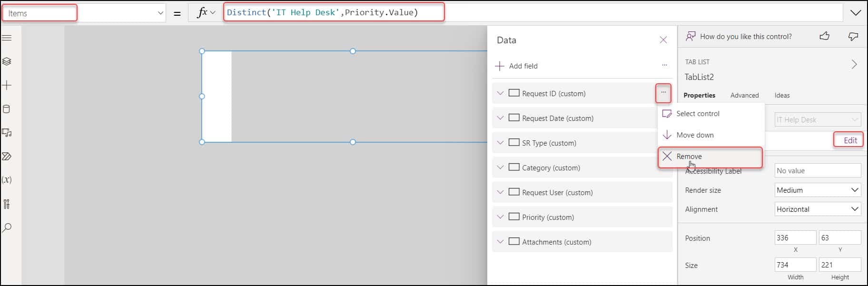Image resolution: width=868 pixels, height=286 pixels.
Task: Expand the formula bar chevron
Action: pyautogui.click(x=856, y=13)
